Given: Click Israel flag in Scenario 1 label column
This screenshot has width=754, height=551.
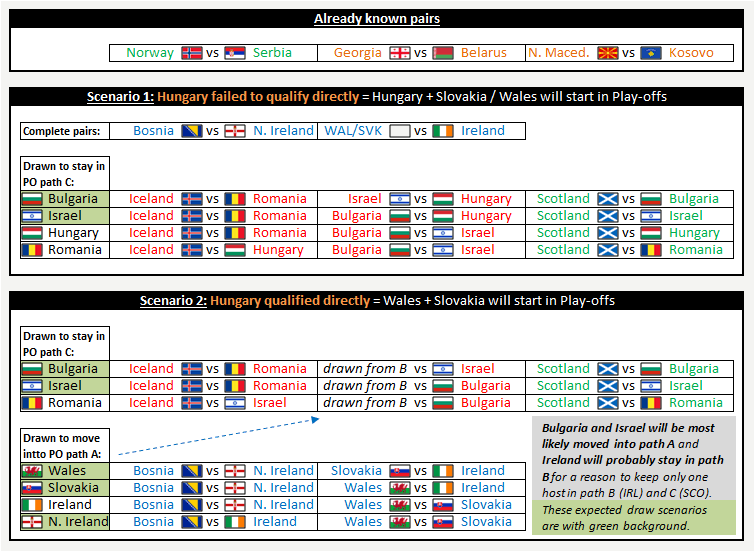Looking at the screenshot, I should (x=32, y=216).
